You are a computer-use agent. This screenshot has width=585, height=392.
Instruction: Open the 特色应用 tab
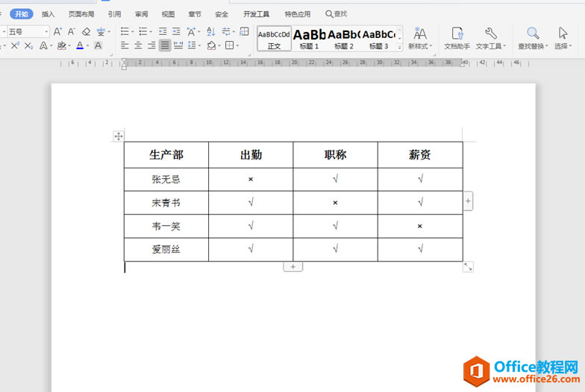point(298,14)
